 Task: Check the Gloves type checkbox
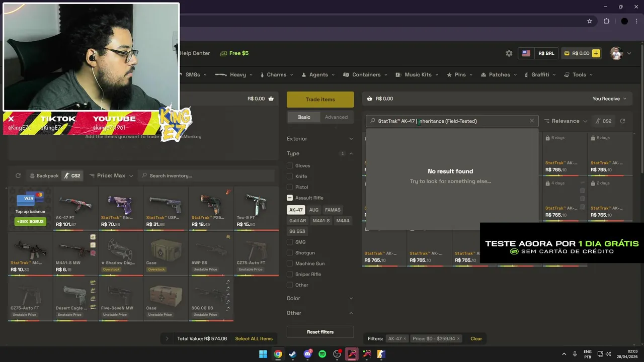coord(290,165)
